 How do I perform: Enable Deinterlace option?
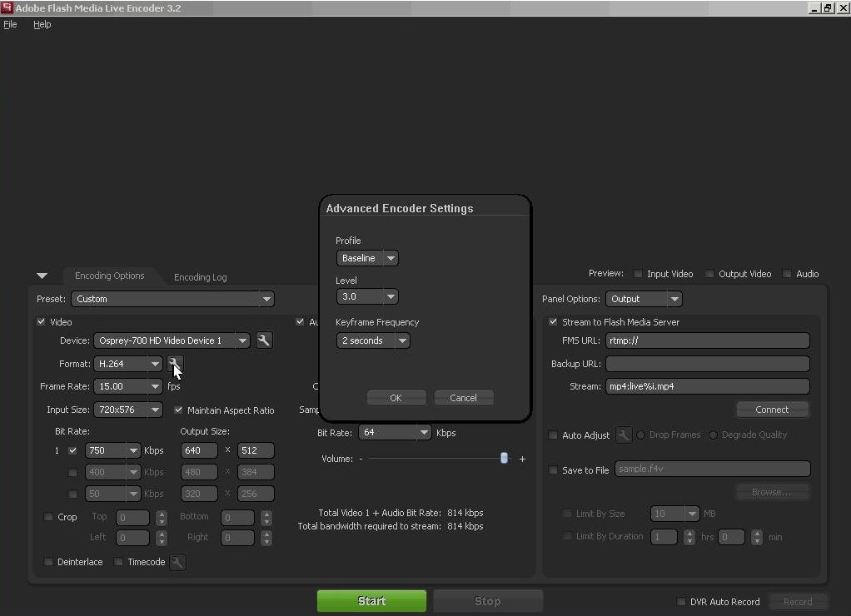[x=48, y=562]
